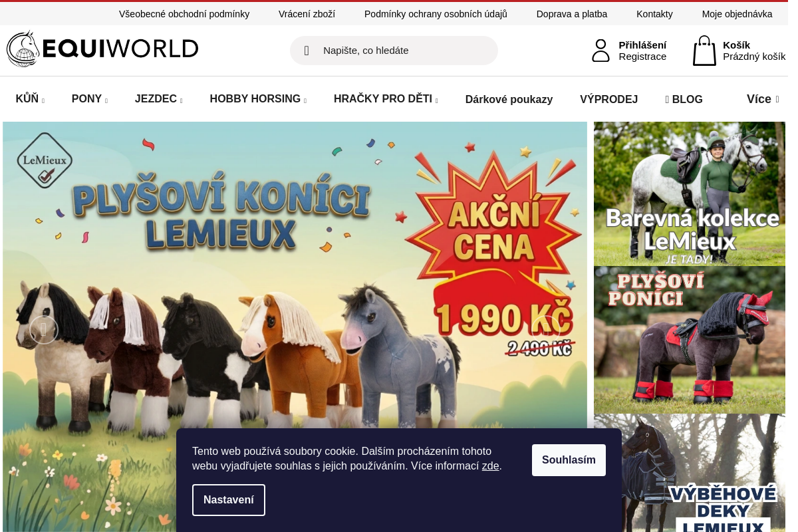Click Přihlášení to log in
Screen dimensions: 798x532
point(642,45)
